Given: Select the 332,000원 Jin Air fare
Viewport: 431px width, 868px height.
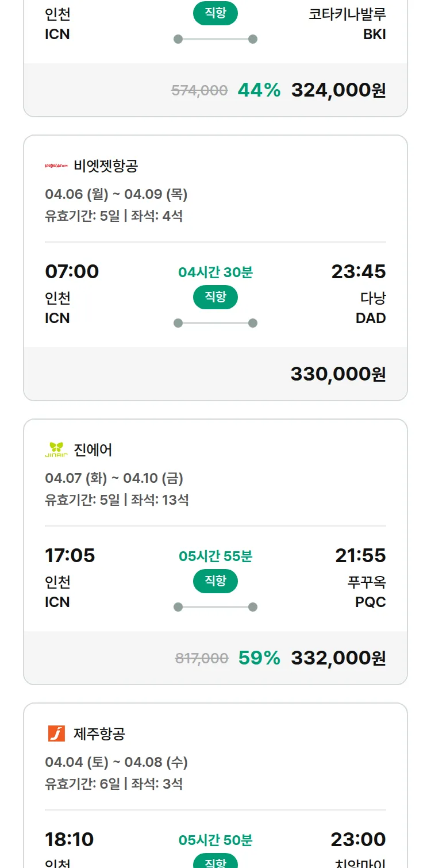Looking at the screenshot, I should pyautogui.click(x=338, y=658).
